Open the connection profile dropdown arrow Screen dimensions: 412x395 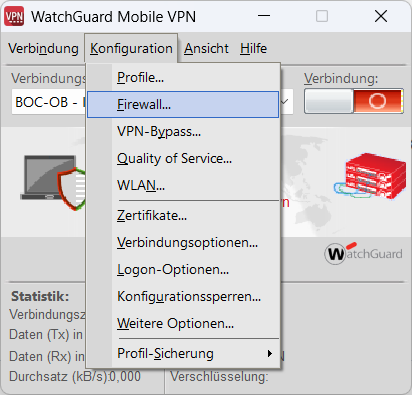[284, 102]
